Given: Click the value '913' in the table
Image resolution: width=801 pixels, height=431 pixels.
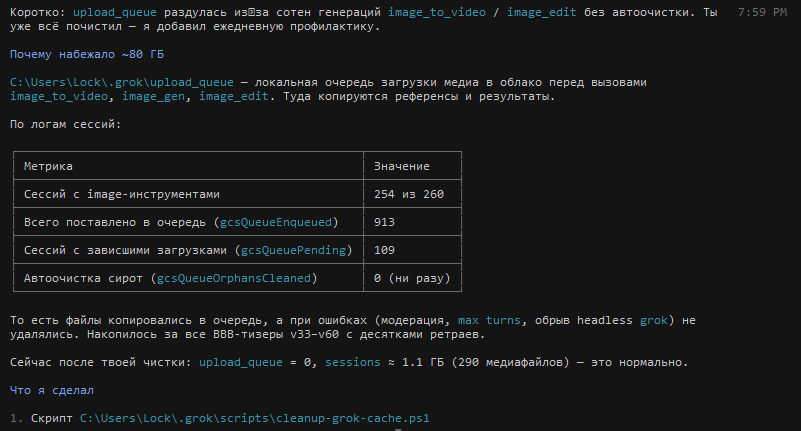Looking at the screenshot, I should 384,222.
